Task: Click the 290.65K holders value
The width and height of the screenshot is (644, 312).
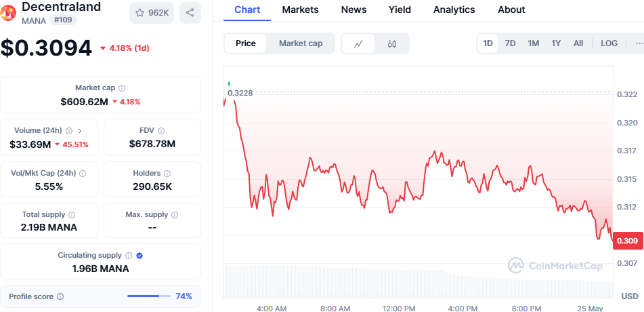Action: tap(152, 187)
